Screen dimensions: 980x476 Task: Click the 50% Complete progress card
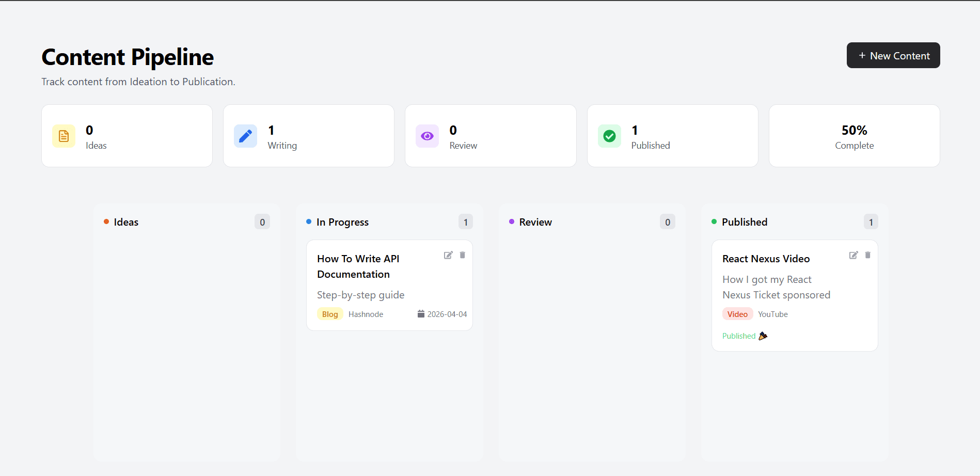pyautogui.click(x=854, y=136)
